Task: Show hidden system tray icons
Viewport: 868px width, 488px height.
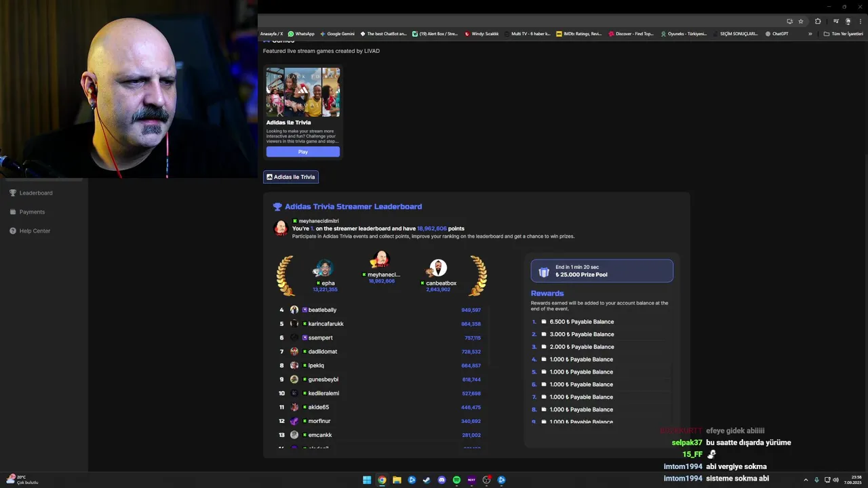Action: pos(806,480)
